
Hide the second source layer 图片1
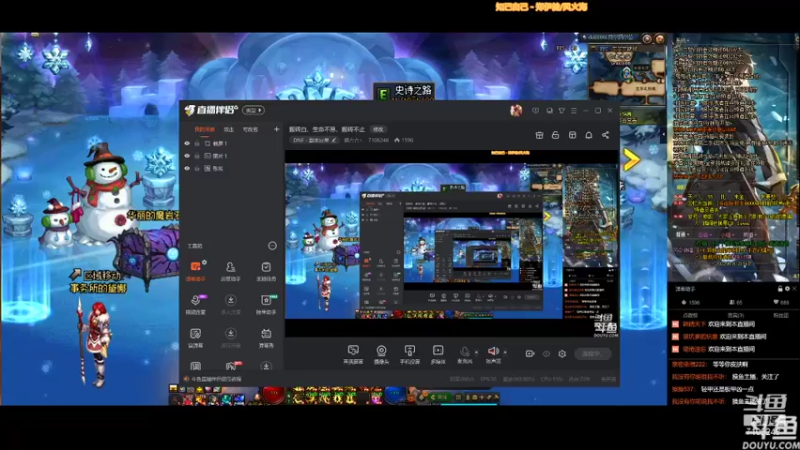tap(187, 156)
